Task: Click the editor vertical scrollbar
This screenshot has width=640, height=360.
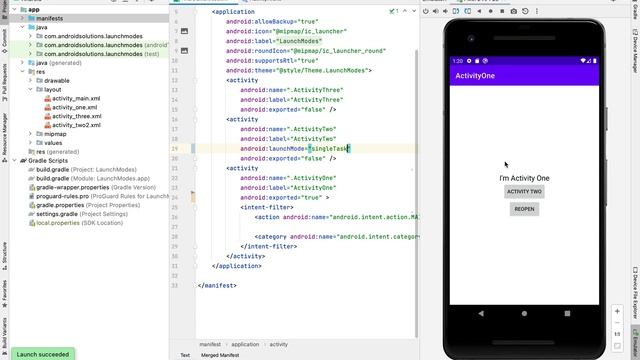Action: 416,194
